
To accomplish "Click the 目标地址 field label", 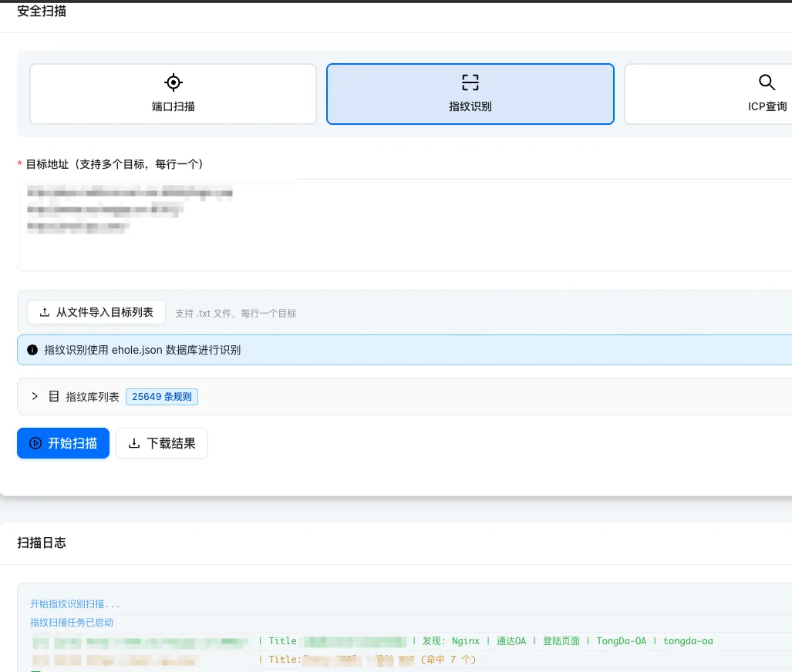I will [x=115, y=164].
